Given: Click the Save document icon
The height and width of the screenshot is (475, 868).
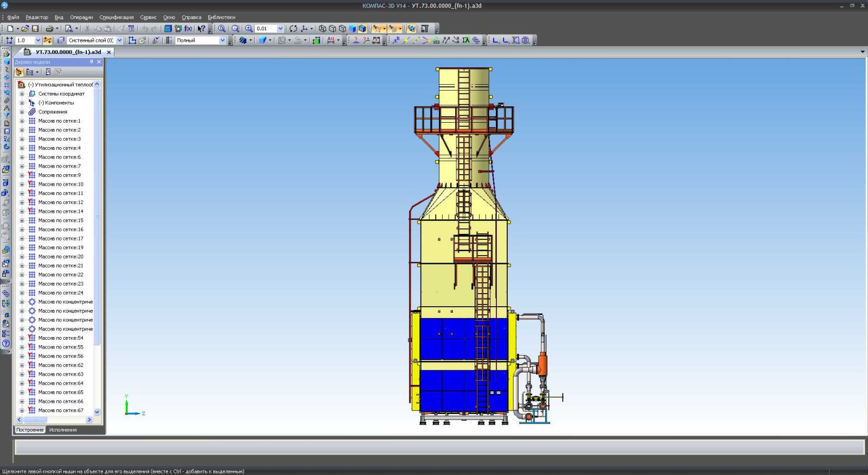Looking at the screenshot, I should tap(35, 28).
